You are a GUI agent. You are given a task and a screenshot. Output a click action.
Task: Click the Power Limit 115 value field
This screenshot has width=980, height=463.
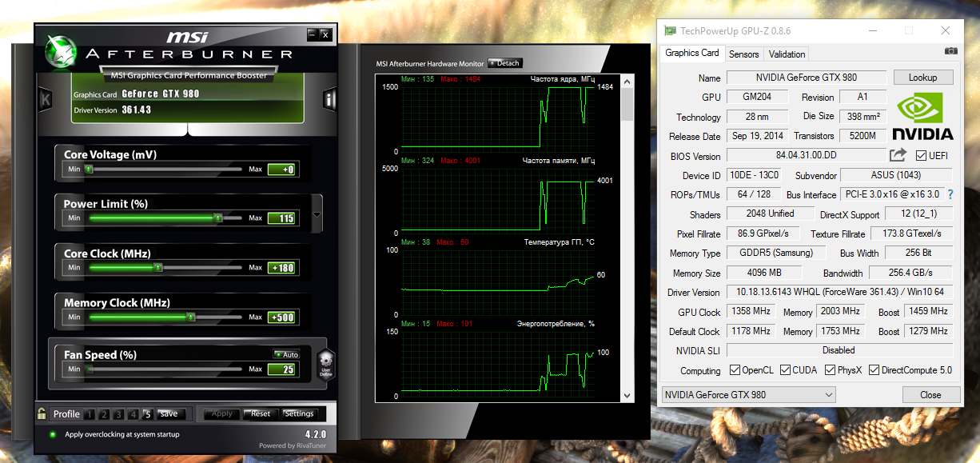[x=282, y=218]
